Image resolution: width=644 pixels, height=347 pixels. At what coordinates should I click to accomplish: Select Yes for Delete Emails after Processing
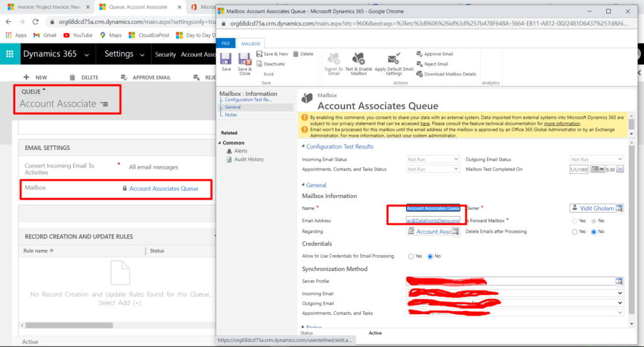574,232
